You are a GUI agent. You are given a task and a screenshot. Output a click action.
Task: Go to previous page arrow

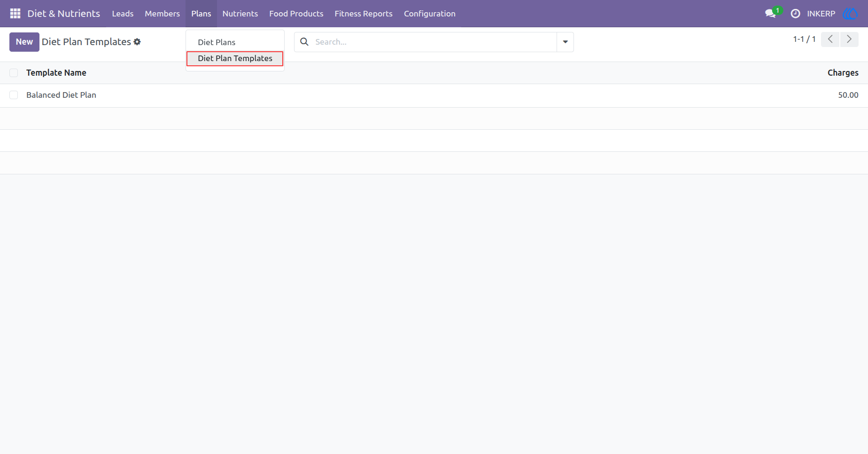tap(830, 39)
